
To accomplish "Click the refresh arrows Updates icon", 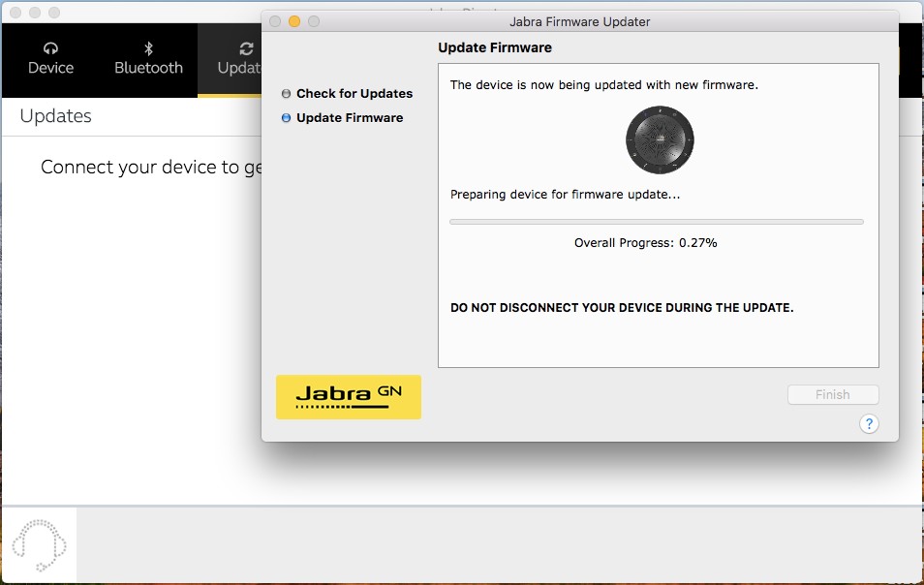I will point(246,48).
